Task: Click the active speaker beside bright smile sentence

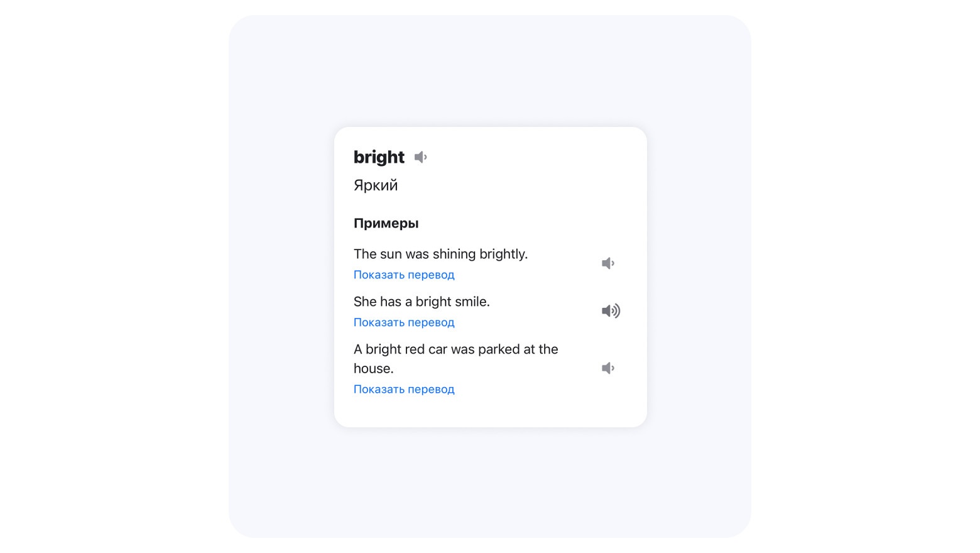Action: coord(610,311)
